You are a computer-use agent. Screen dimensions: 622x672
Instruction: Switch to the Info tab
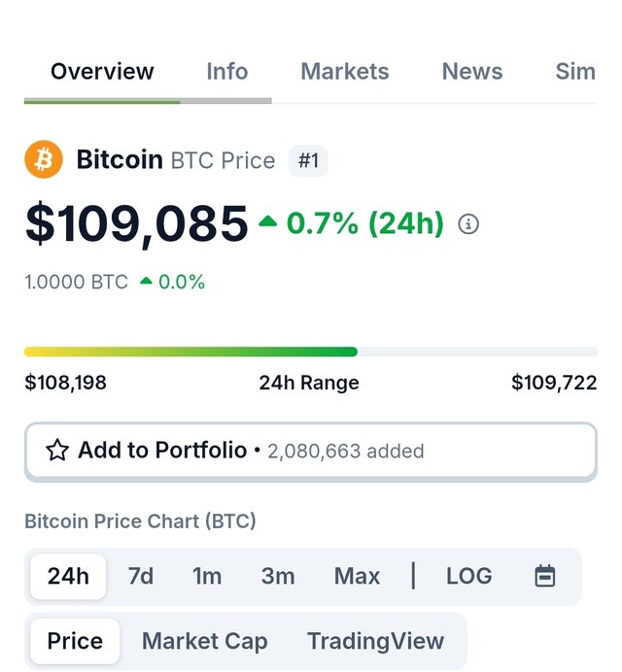226,71
